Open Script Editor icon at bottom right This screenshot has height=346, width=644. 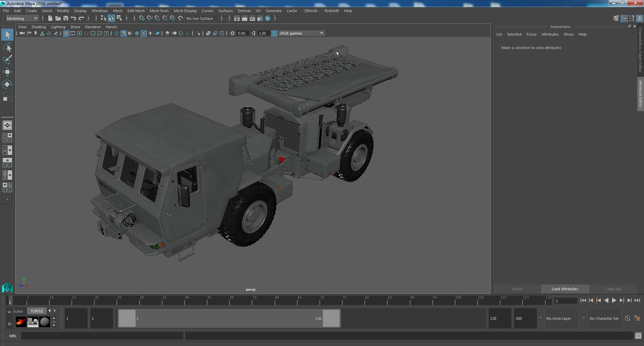(638, 336)
